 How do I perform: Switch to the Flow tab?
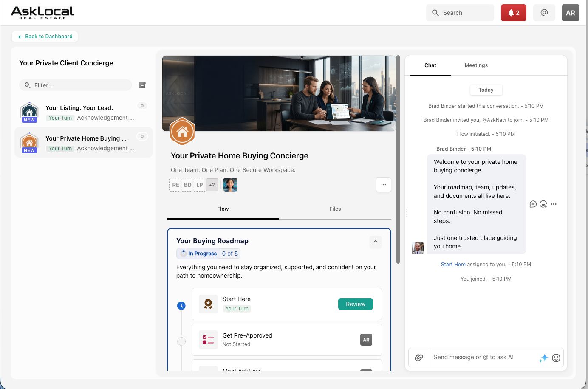(223, 209)
